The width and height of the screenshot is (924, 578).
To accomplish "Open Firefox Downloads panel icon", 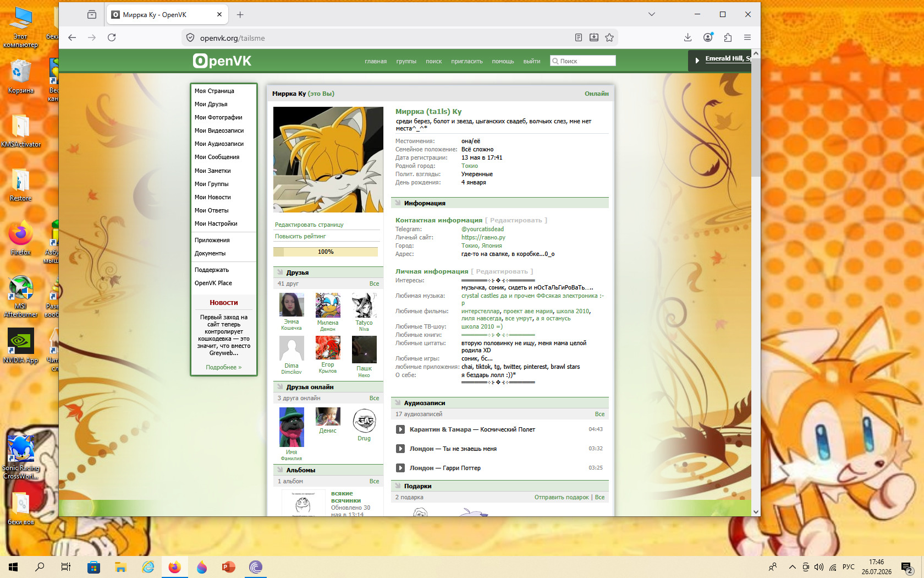I will click(x=687, y=37).
